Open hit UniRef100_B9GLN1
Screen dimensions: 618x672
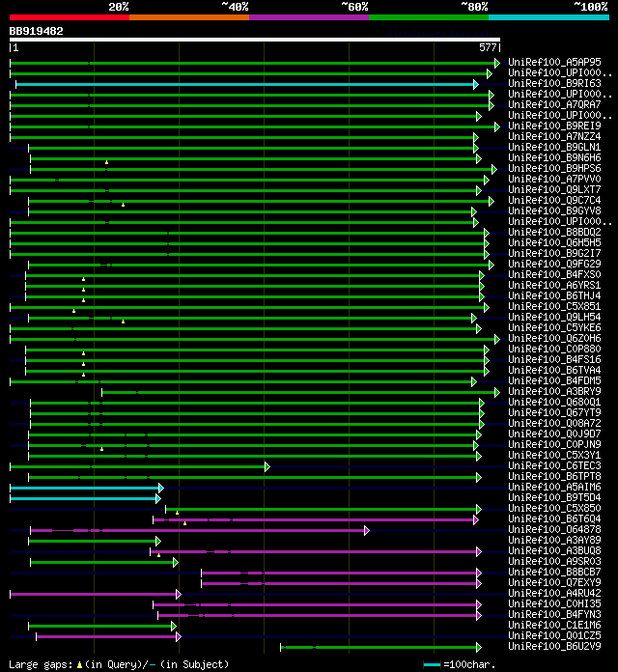pyautogui.click(x=554, y=147)
